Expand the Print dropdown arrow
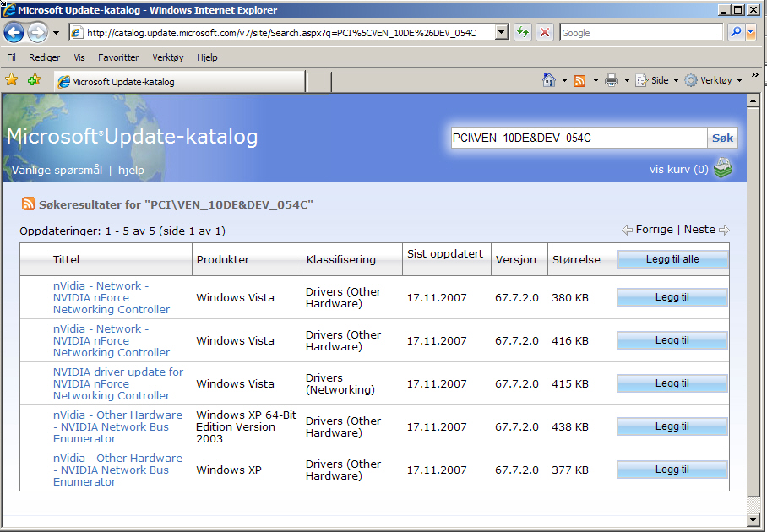 click(627, 81)
